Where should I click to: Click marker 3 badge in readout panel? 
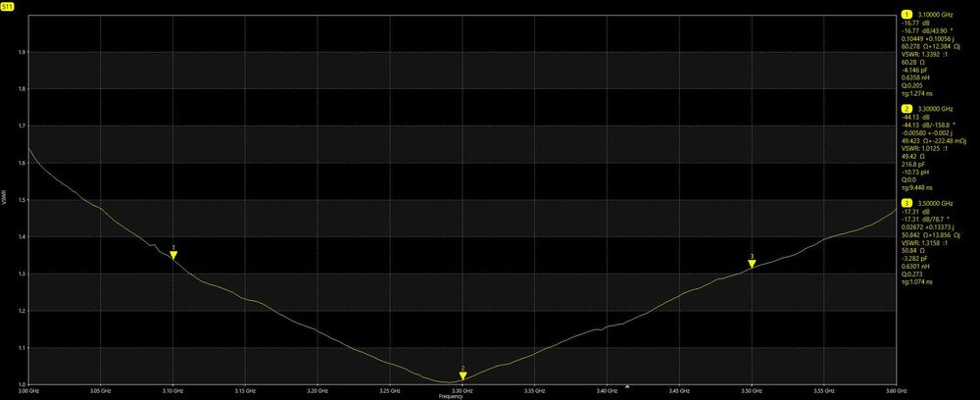point(906,203)
